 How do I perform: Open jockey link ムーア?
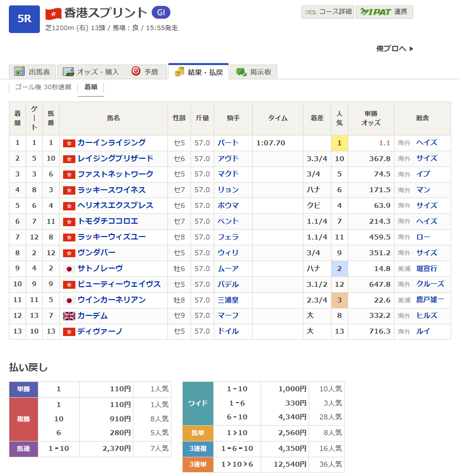pos(228,269)
